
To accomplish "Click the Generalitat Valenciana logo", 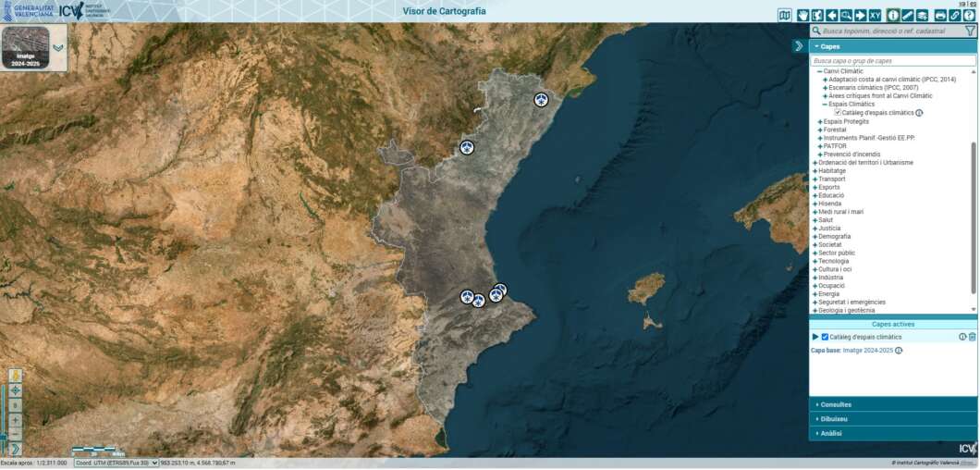I will click(x=28, y=10).
